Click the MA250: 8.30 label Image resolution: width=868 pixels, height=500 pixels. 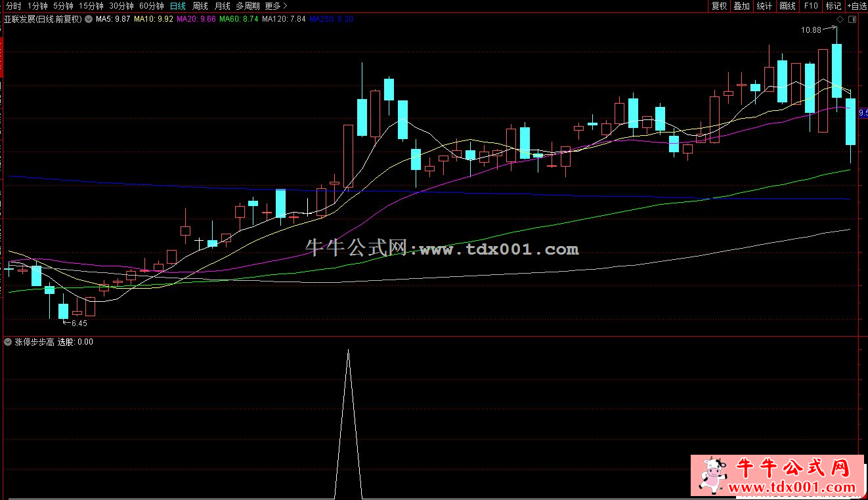coord(331,19)
